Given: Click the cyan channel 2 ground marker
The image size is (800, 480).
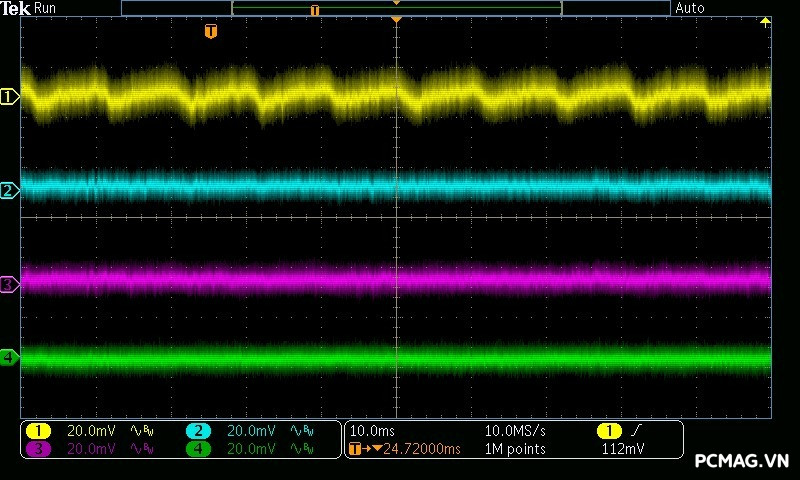Looking at the screenshot, I should [9, 190].
